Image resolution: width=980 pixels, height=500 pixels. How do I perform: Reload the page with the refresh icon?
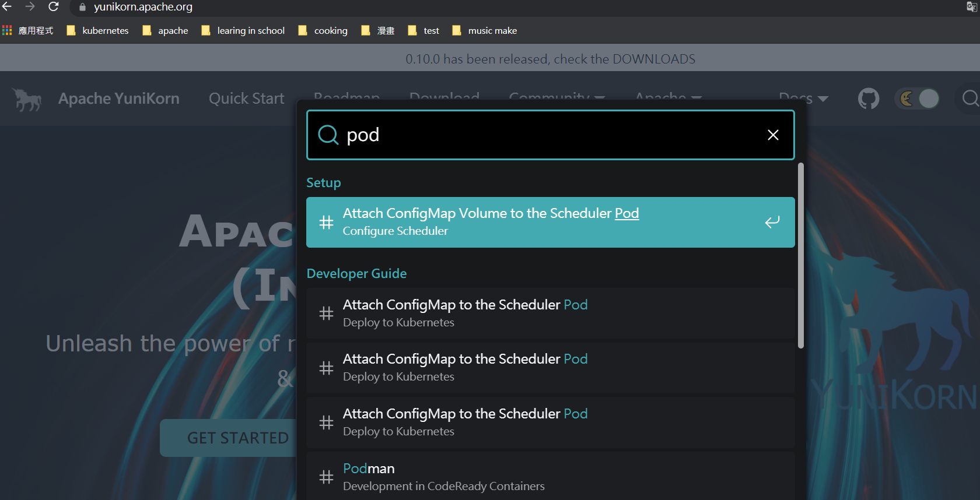coord(54,6)
